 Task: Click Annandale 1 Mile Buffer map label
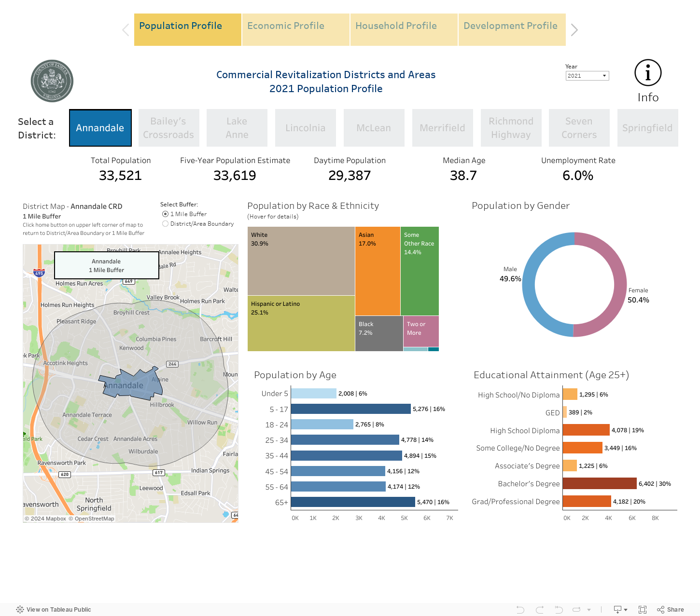[x=107, y=265]
